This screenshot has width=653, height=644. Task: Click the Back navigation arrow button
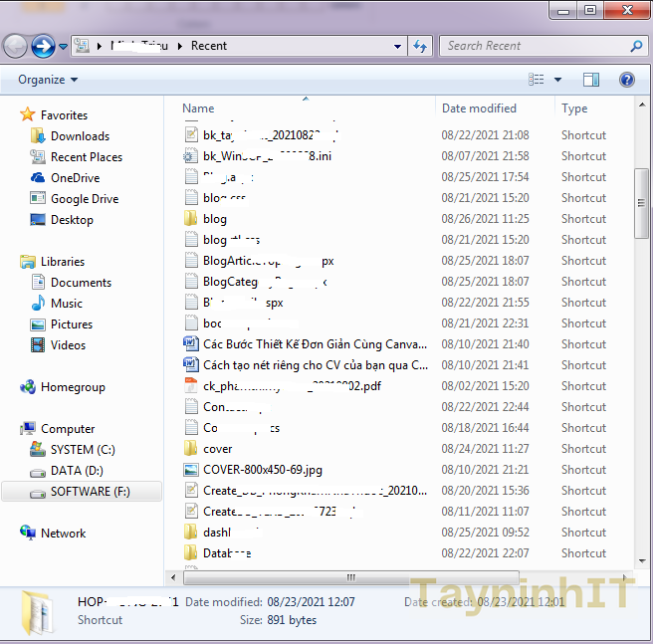click(x=16, y=46)
